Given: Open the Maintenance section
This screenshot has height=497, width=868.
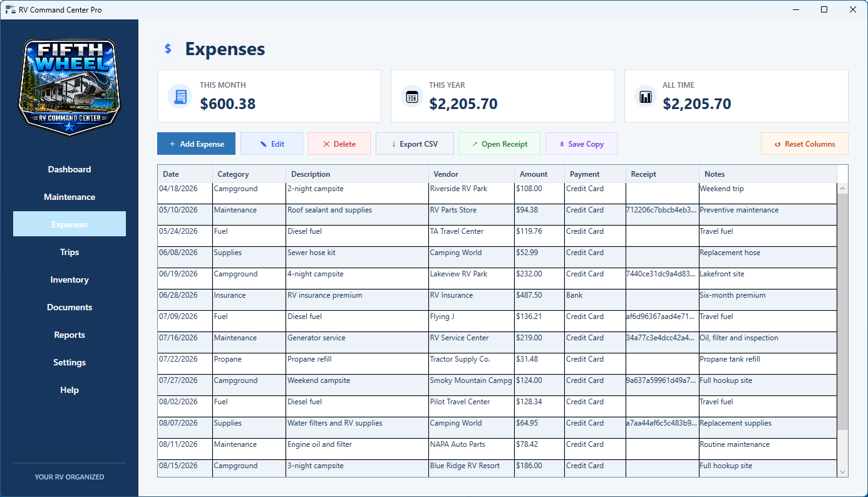Looking at the screenshot, I should point(70,197).
